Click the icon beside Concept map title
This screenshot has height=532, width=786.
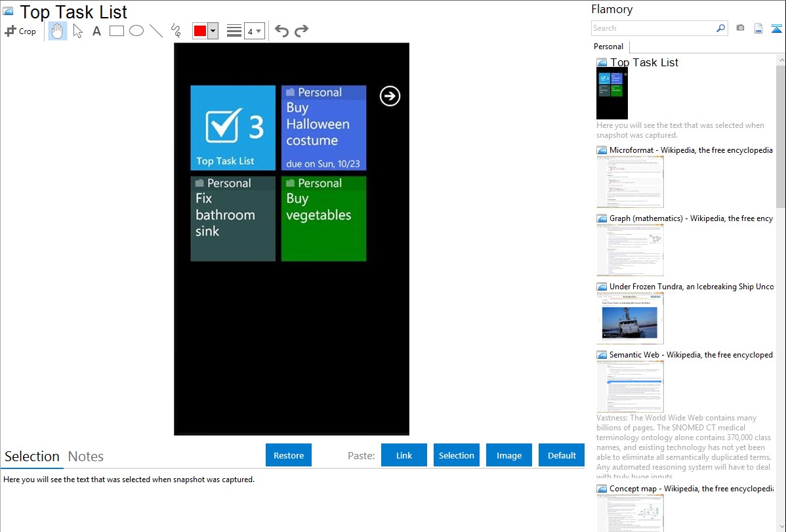pyautogui.click(x=602, y=489)
